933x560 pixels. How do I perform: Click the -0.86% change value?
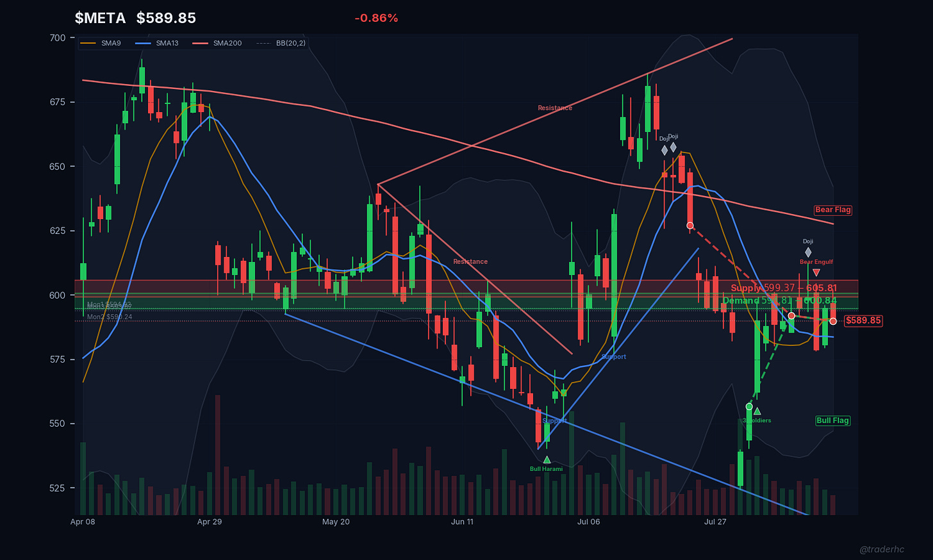tap(376, 18)
